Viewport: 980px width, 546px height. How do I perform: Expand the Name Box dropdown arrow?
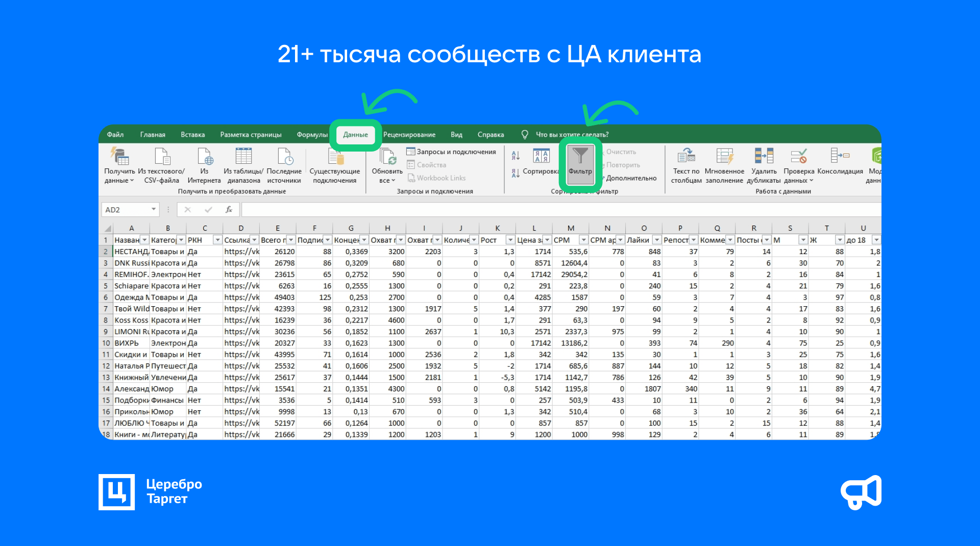point(153,210)
